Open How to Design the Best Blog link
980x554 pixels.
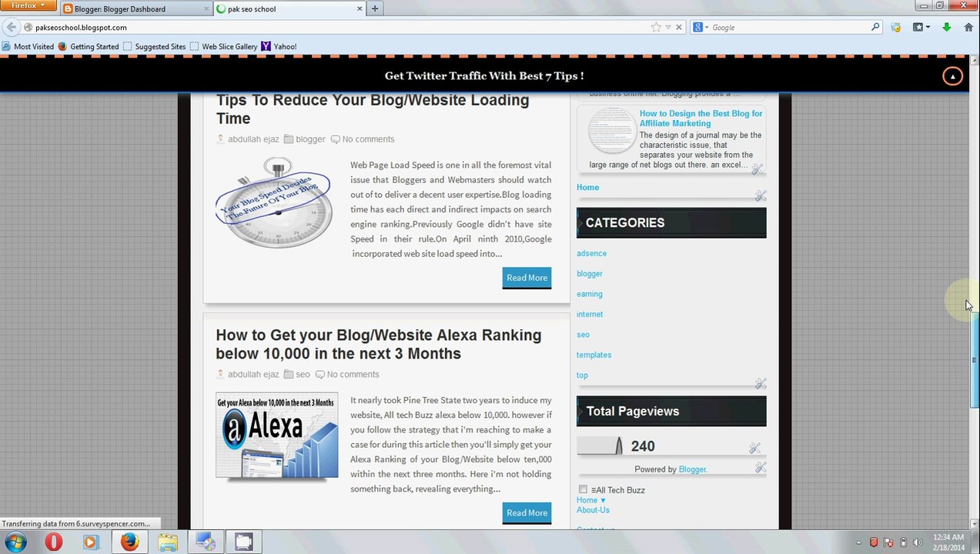tap(701, 118)
